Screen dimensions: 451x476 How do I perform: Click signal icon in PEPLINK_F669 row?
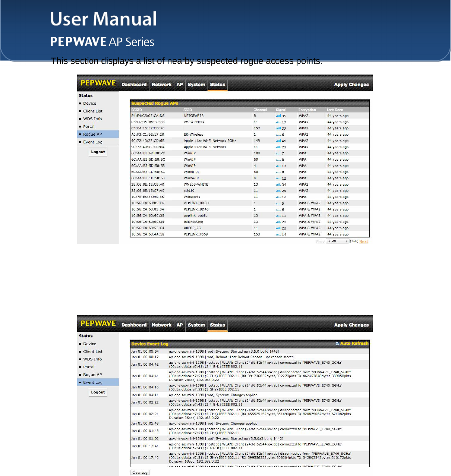(x=278, y=234)
